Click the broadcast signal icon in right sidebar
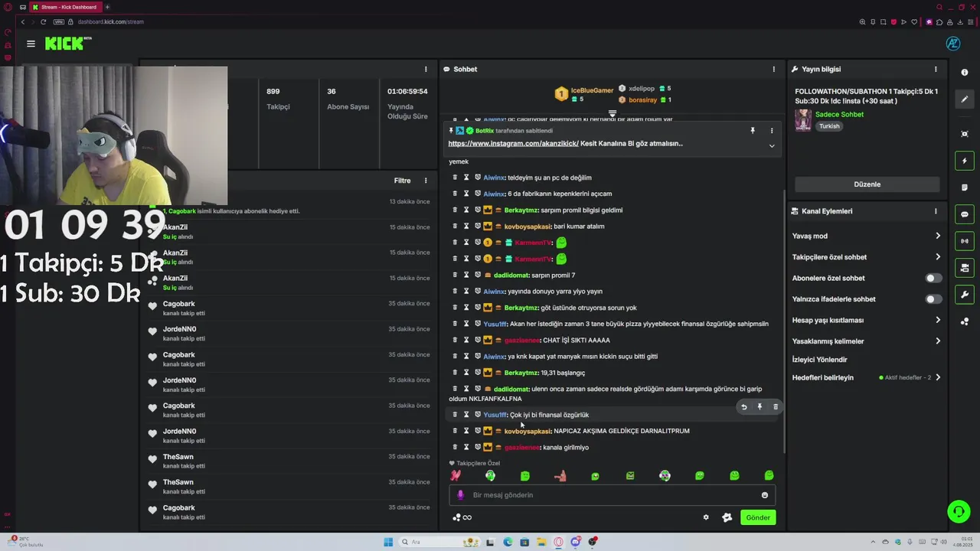 (965, 241)
